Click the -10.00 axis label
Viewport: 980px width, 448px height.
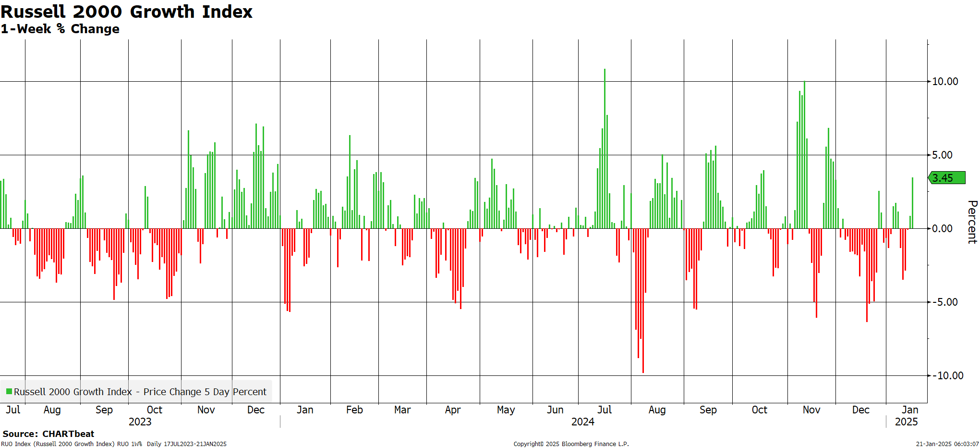click(x=948, y=375)
